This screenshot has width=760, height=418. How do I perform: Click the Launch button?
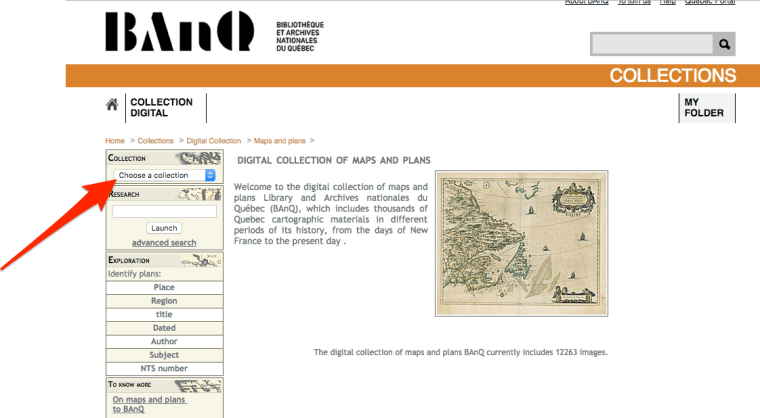coord(164,228)
